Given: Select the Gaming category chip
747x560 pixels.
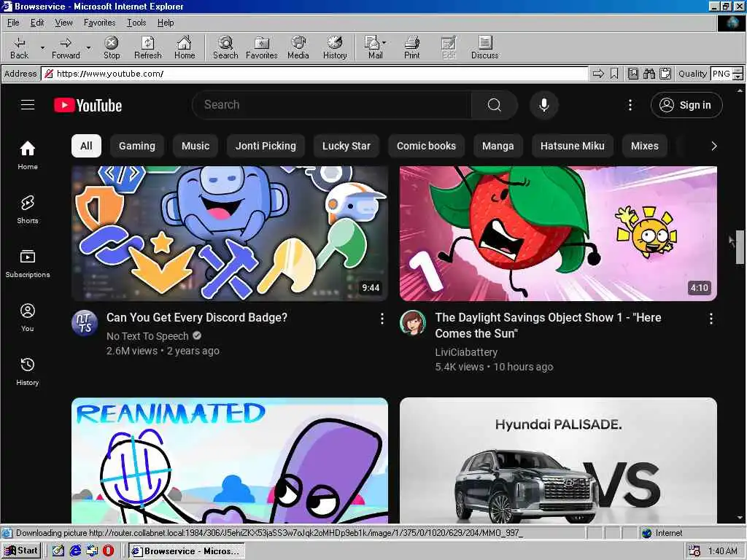Looking at the screenshot, I should click(x=137, y=146).
